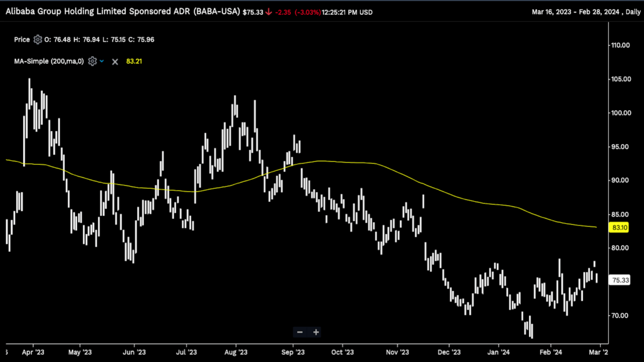This screenshot has width=644, height=362.
Task: Expand MA-Simple options dropdown arrow
Action: pos(102,61)
